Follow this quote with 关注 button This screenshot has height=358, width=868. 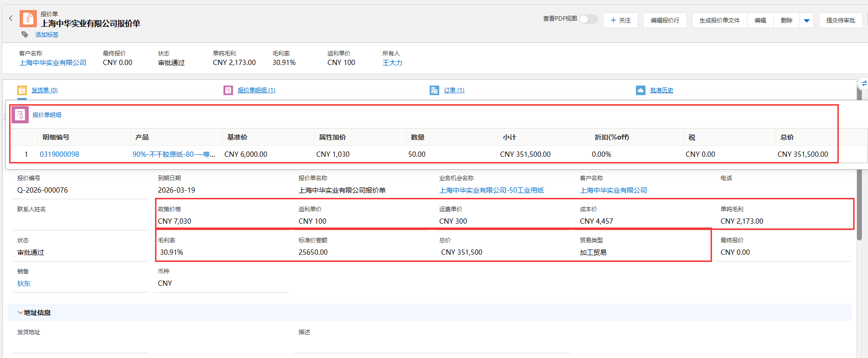pos(621,21)
